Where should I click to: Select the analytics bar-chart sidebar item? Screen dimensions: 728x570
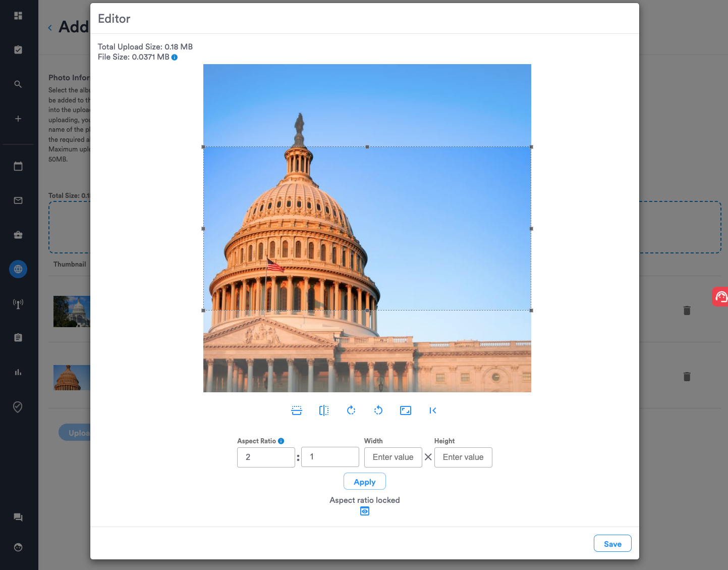tap(18, 372)
